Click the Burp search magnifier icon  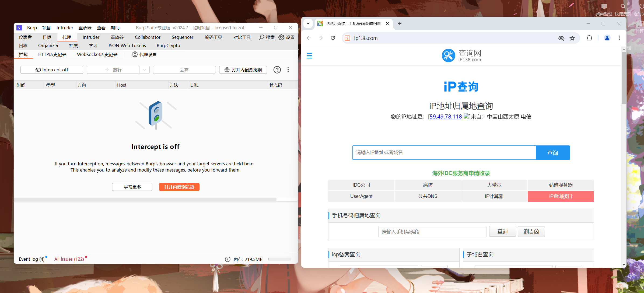click(x=261, y=37)
